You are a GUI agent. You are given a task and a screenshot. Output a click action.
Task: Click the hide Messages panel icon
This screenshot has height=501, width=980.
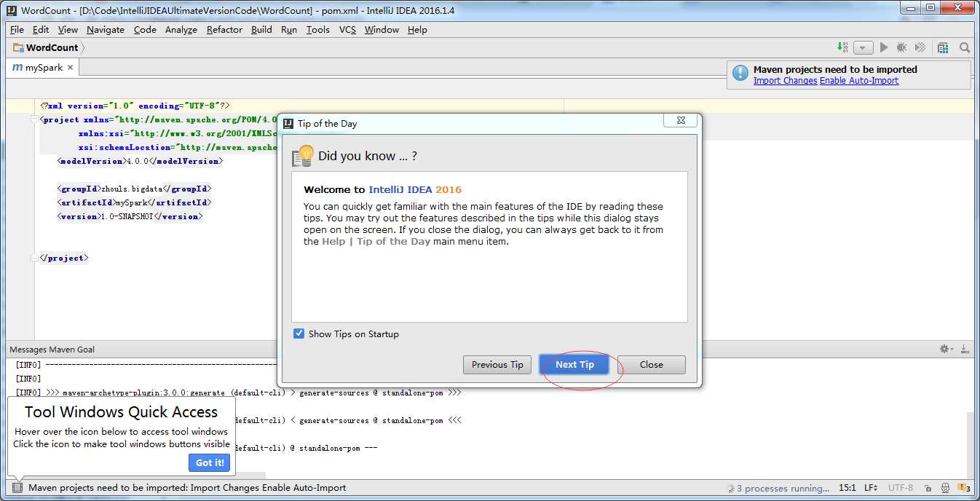point(965,350)
